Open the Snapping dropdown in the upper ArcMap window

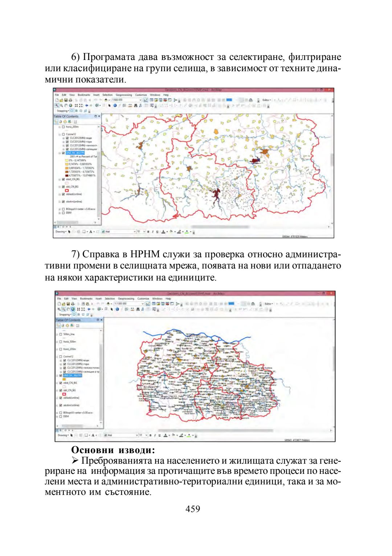coord(62,111)
